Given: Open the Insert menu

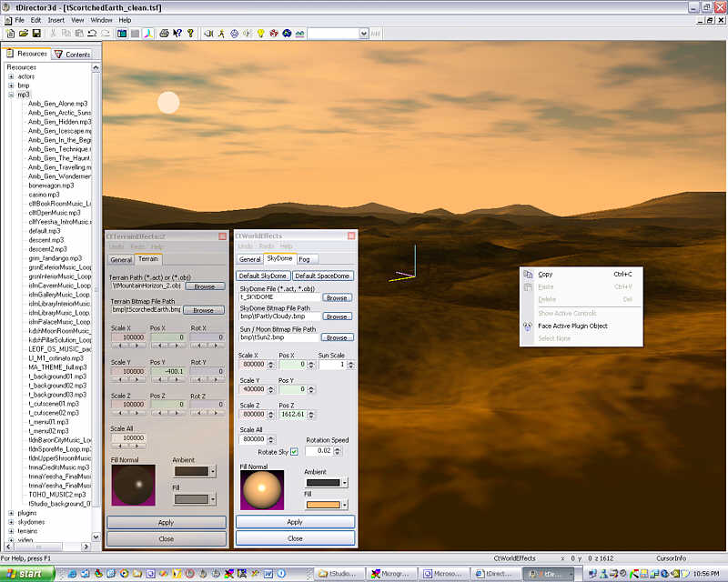Looking at the screenshot, I should (56, 19).
